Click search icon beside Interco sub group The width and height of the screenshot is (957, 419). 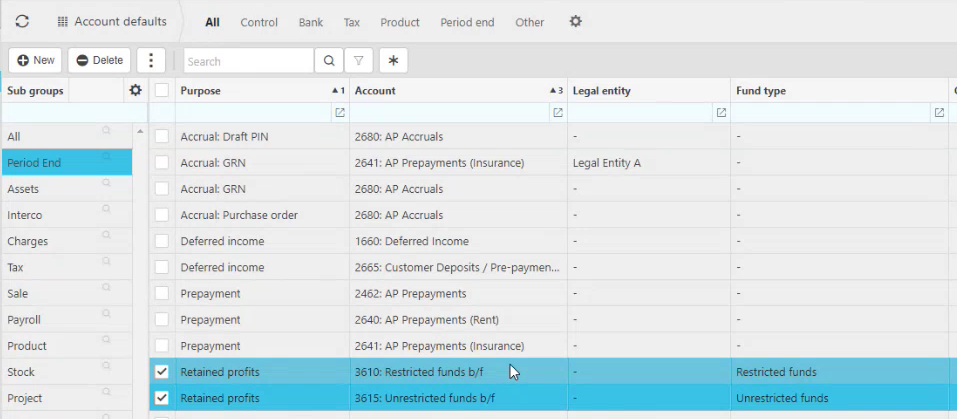click(106, 209)
